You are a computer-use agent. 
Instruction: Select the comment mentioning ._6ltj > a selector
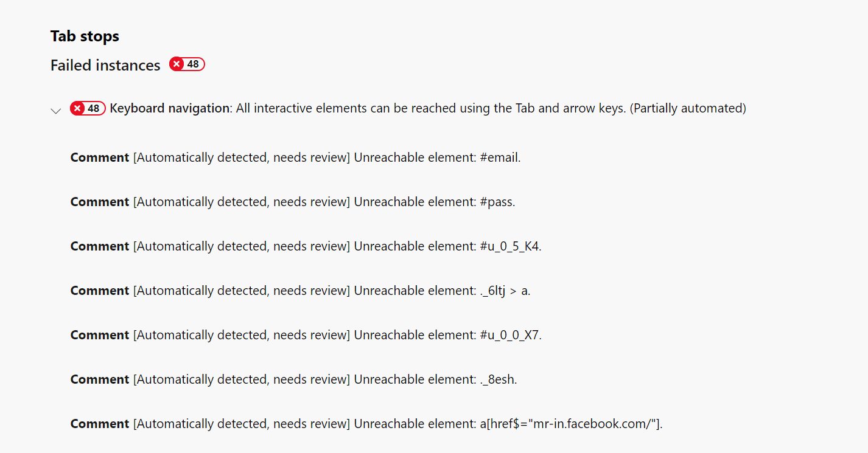point(298,290)
